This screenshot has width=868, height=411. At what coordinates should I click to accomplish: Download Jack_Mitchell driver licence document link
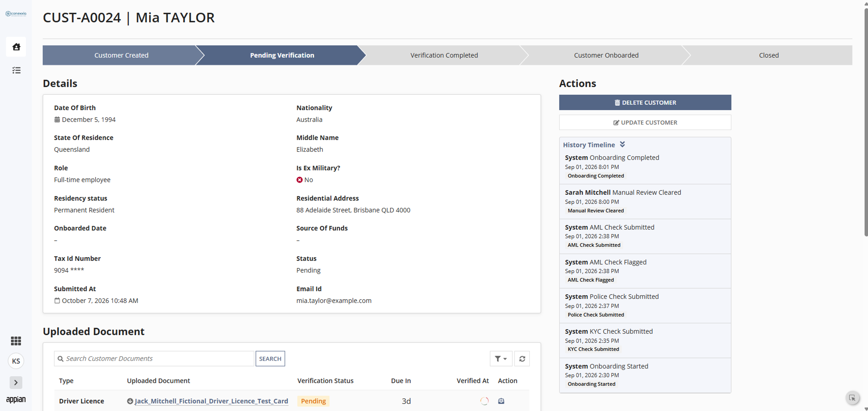[211, 401]
